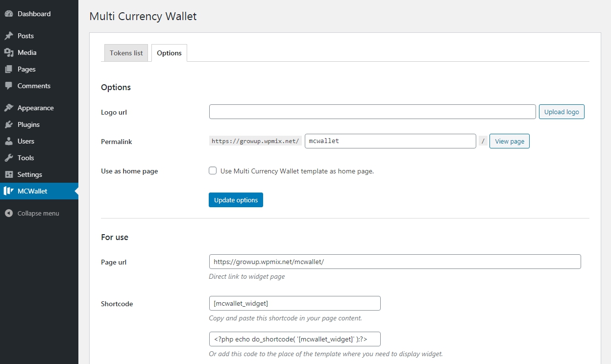Focus the Logo url input field

point(372,112)
